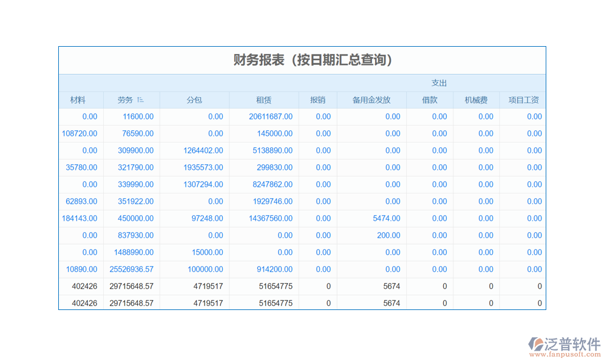The width and height of the screenshot is (607, 364).
Task: Open the 25526936.57 劳务 amount link
Action: click(x=132, y=269)
